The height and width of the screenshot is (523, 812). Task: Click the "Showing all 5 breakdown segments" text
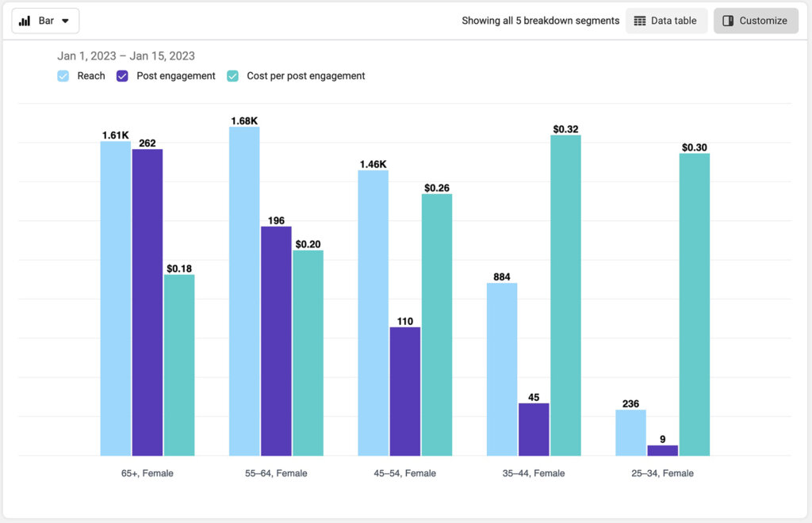(x=541, y=20)
